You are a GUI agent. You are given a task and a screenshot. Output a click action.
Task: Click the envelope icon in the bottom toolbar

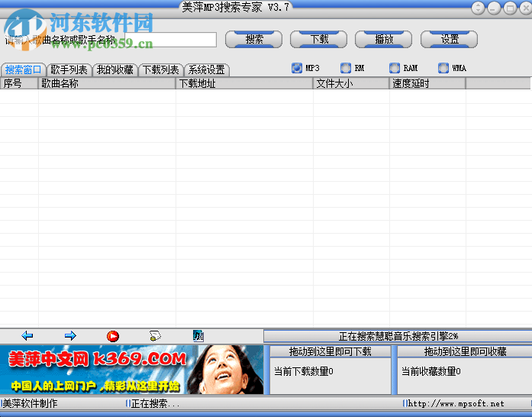click(x=155, y=336)
